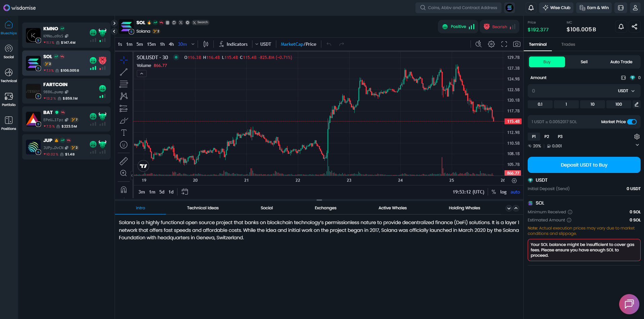Open the support chat bubble
The image size is (644, 319).
click(629, 304)
